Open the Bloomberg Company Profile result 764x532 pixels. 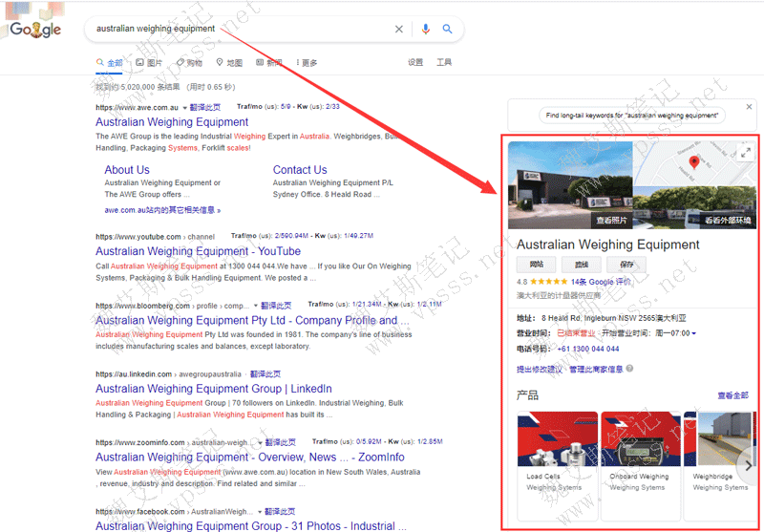(x=252, y=320)
